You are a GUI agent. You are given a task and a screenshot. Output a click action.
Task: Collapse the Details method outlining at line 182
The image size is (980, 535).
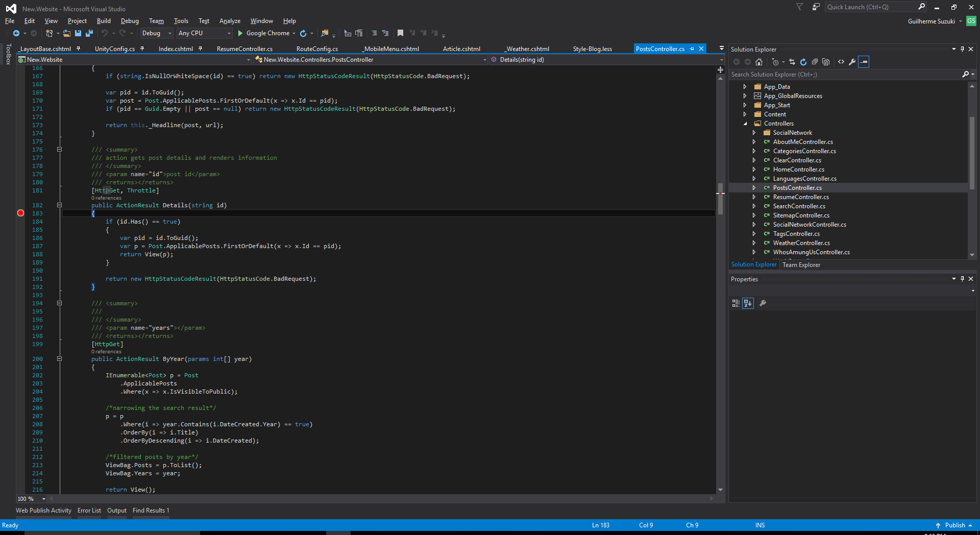point(59,205)
